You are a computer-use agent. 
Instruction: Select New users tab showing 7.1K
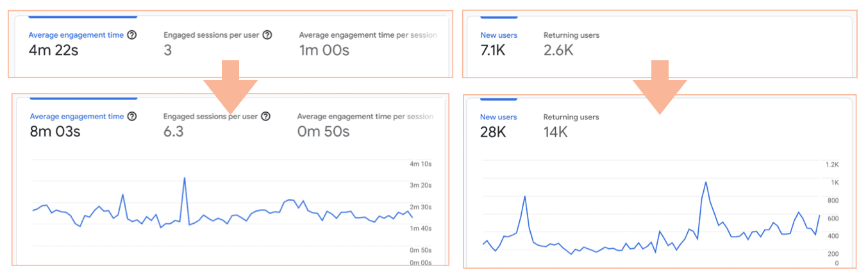click(x=498, y=43)
